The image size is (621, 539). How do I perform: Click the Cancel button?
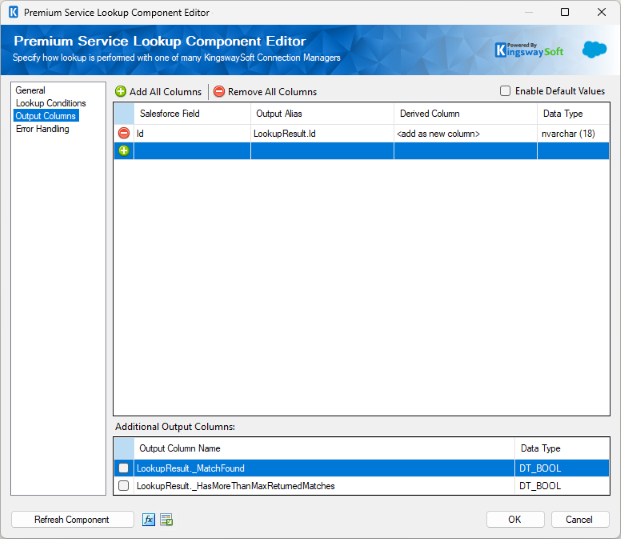579,520
